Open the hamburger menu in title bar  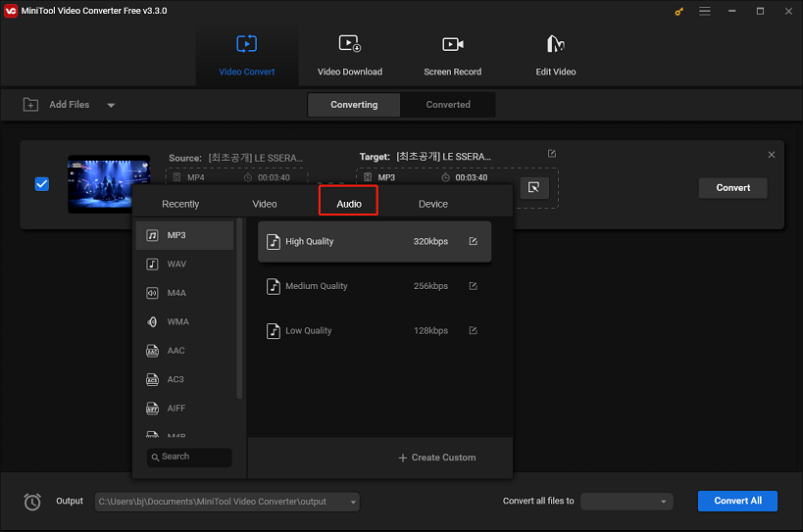[x=705, y=11]
